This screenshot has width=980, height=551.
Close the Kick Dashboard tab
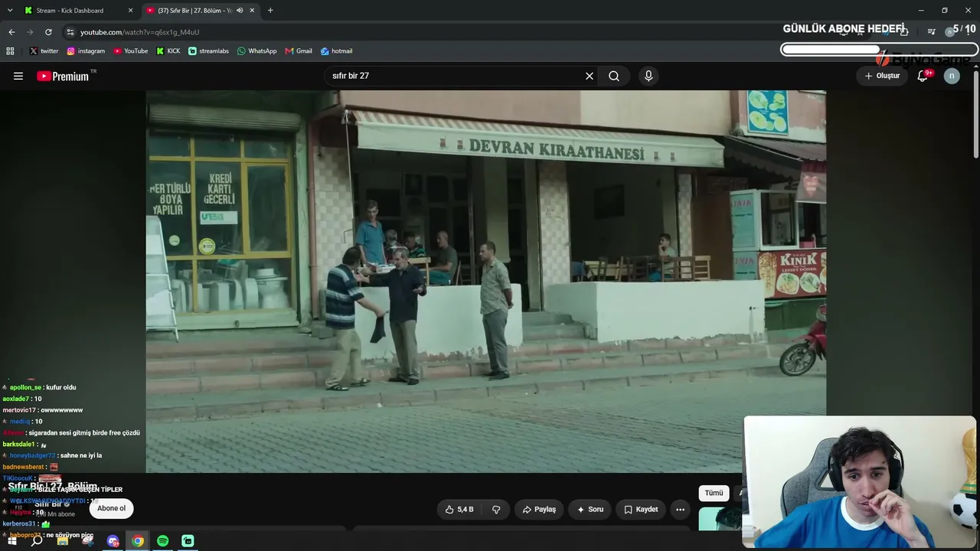click(x=130, y=11)
